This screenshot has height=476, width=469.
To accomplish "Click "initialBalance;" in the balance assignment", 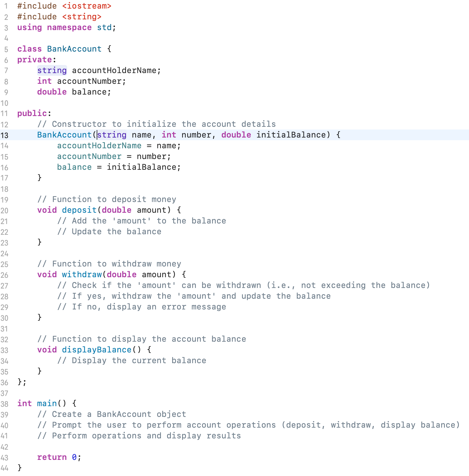I will 144,167.
